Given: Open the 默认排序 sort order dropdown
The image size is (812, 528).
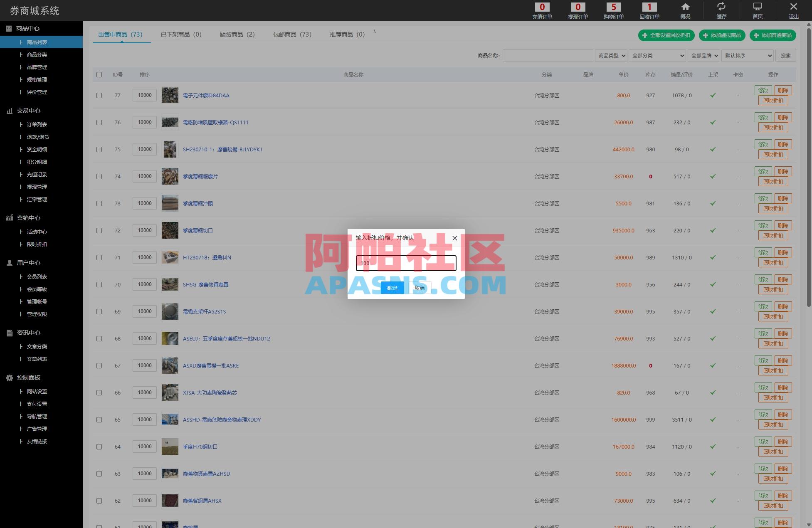Looking at the screenshot, I should pyautogui.click(x=747, y=55).
